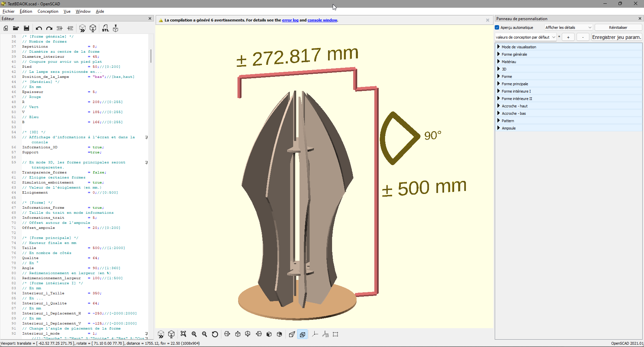Click the Export as STL icon

click(105, 29)
